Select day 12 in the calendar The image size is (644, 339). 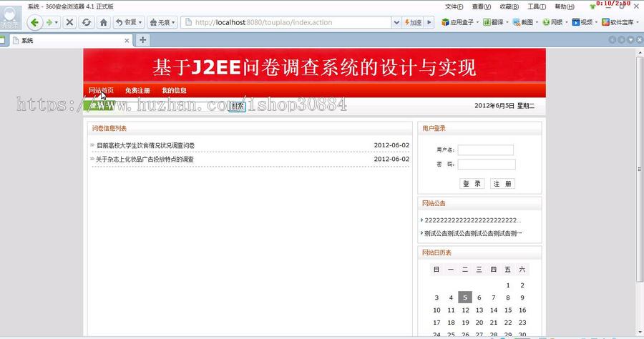tap(465, 310)
